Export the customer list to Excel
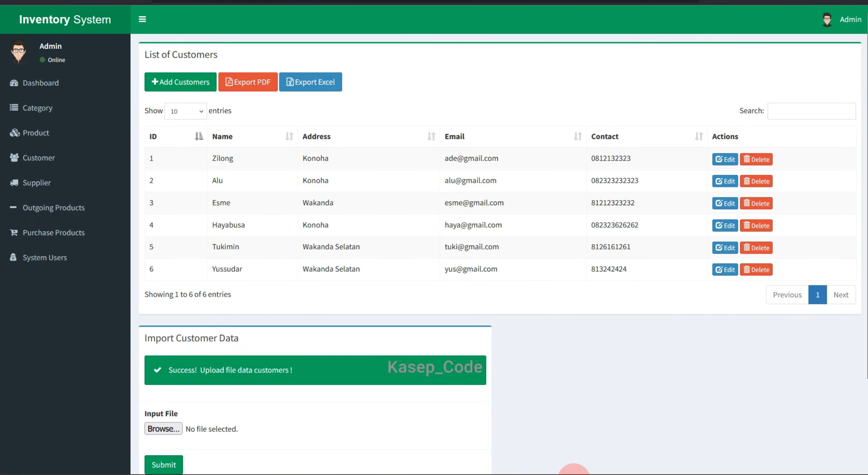 (x=310, y=82)
